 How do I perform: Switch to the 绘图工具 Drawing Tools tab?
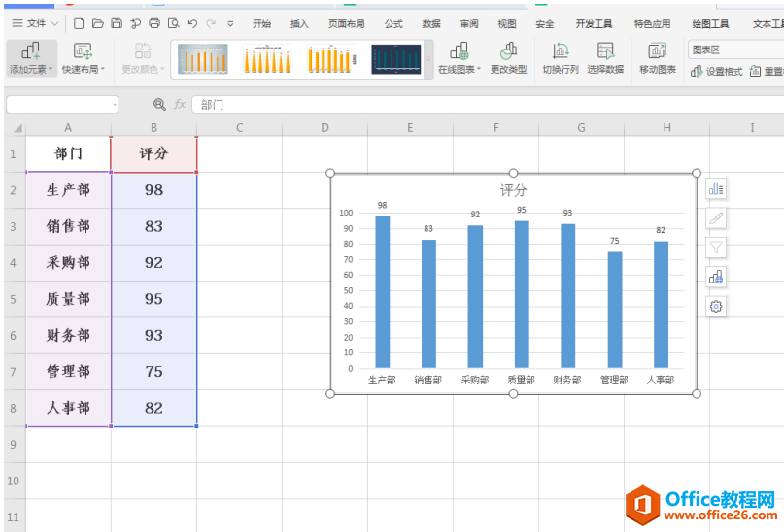coord(710,23)
